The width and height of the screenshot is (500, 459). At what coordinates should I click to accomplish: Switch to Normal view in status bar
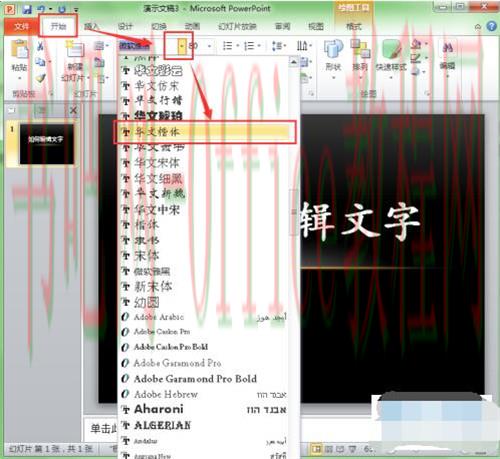tap(316, 449)
